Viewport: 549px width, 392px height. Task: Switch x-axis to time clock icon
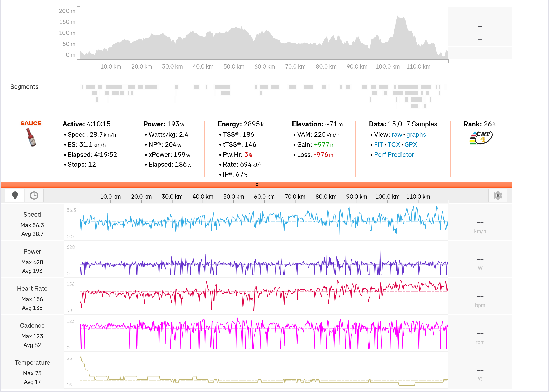coord(34,195)
